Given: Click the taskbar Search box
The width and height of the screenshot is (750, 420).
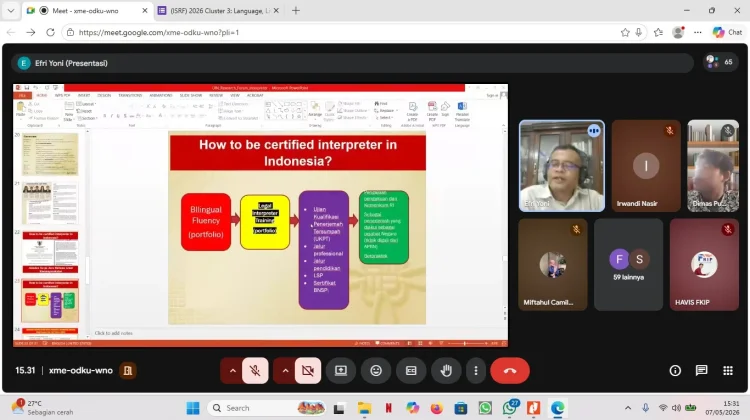Looking at the screenshot, I should pyautogui.click(x=267, y=408).
